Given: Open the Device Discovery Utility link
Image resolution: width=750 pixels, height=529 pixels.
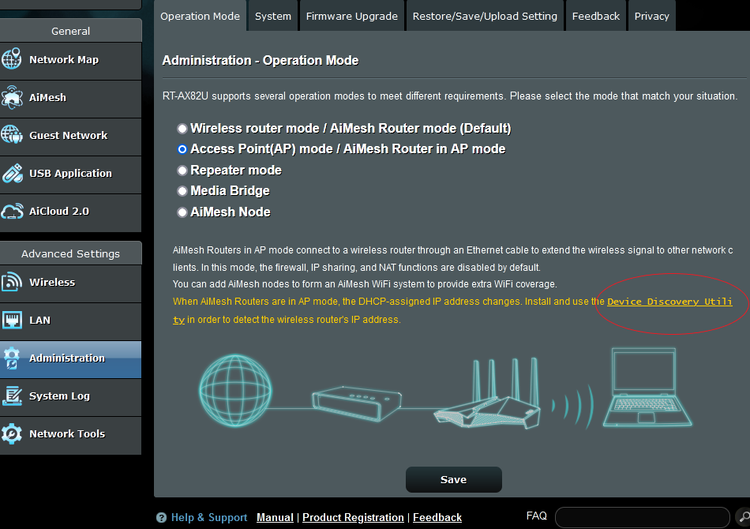Looking at the screenshot, I should (669, 302).
